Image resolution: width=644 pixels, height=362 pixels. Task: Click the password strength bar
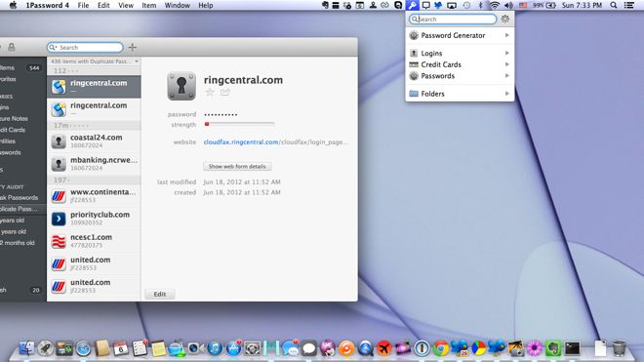tap(239, 124)
